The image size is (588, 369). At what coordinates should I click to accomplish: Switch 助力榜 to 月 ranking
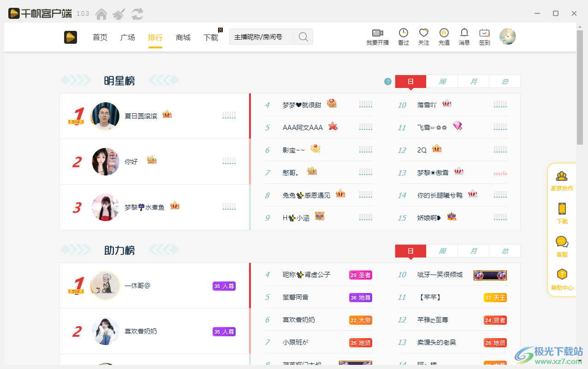pyautogui.click(x=473, y=251)
